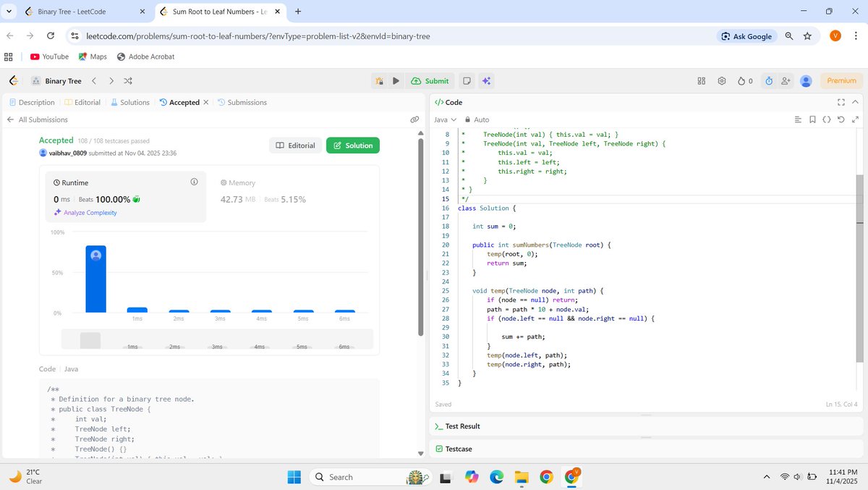The image size is (868, 490).
Task: Open the weather widget showing 21°C
Action: click(x=25, y=476)
